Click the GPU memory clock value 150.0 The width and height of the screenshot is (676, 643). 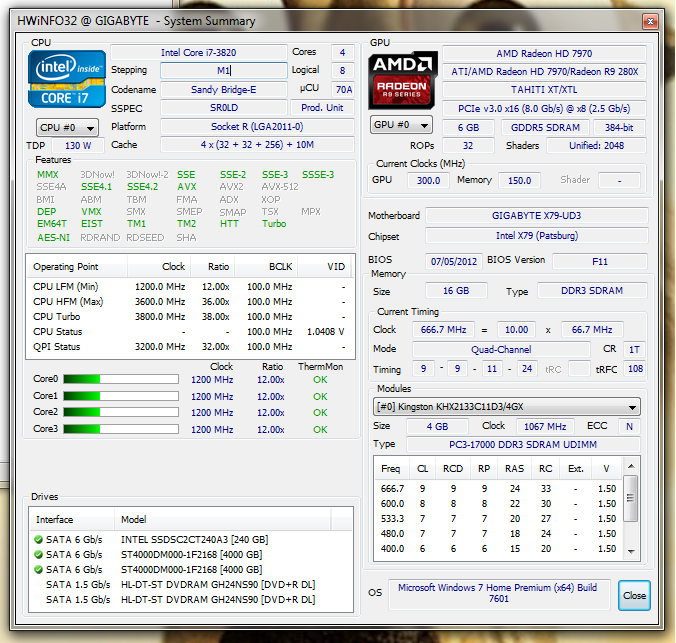(520, 181)
